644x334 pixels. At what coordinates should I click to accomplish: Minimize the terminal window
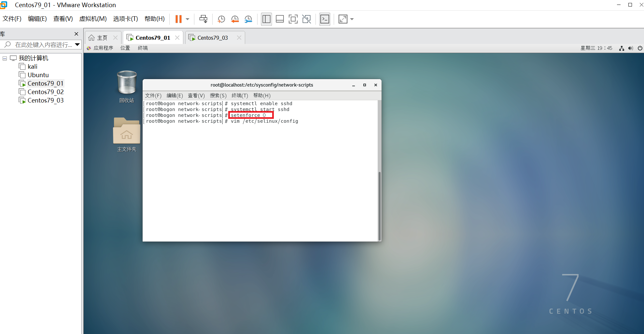click(353, 85)
